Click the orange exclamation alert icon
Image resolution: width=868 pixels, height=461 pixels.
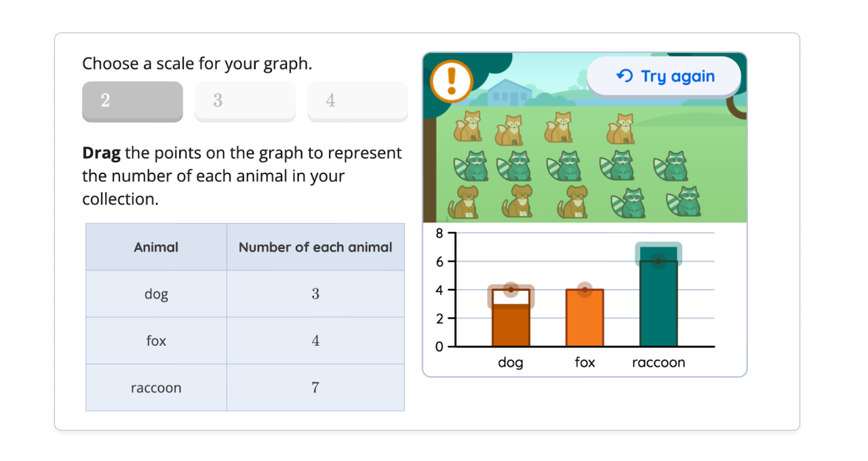point(452,80)
